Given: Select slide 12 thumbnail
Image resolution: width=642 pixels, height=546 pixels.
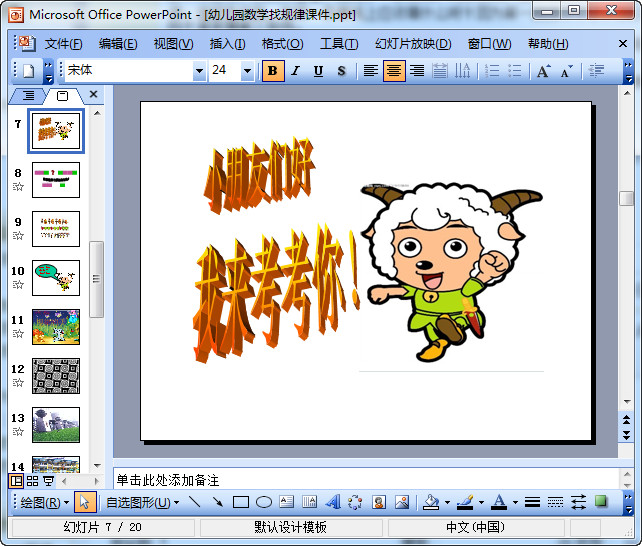Looking at the screenshot, I should tap(56, 376).
